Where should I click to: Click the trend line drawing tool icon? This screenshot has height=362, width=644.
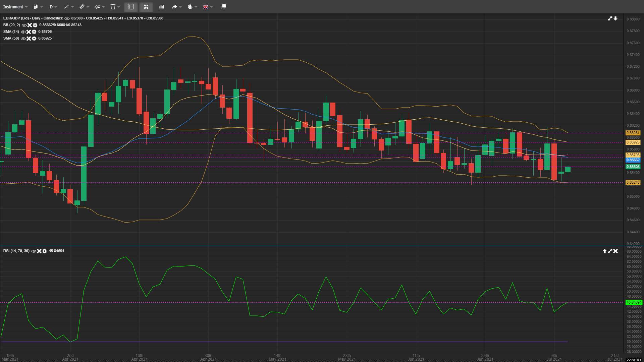click(66, 7)
